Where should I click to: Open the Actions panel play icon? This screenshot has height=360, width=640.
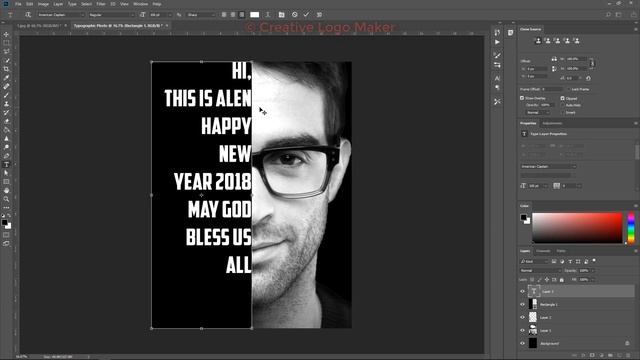coord(497,42)
